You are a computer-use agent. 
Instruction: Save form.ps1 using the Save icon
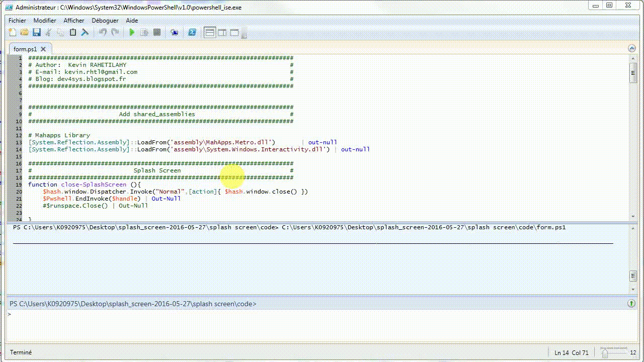[x=36, y=32]
